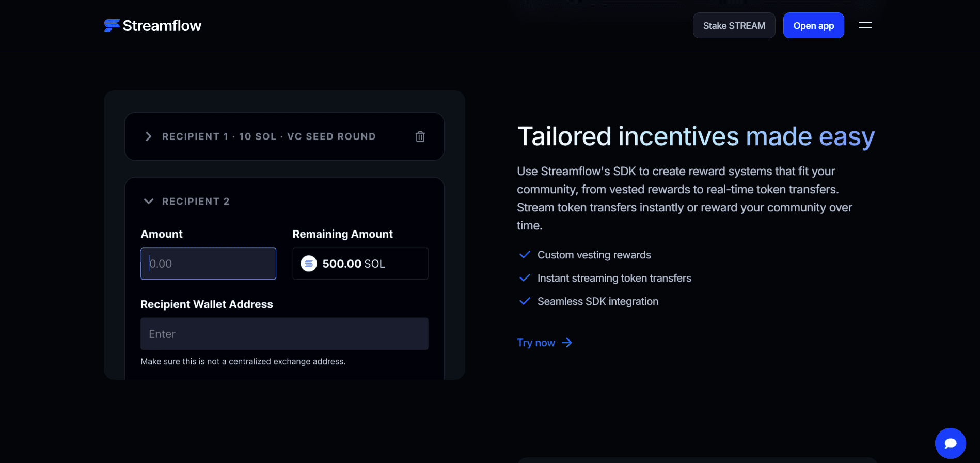Expand the Recipient 1 section chevron

pos(149,136)
